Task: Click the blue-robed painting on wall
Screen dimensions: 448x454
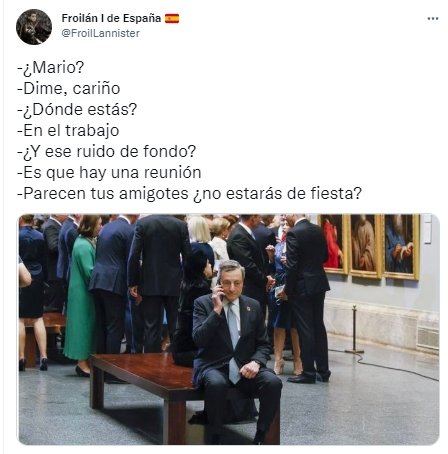Action: click(400, 247)
